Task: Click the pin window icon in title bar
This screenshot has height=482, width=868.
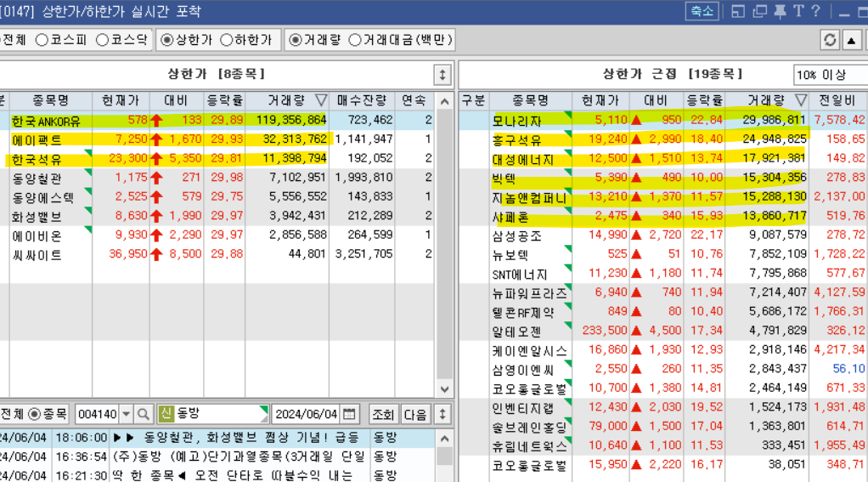Action: point(780,11)
